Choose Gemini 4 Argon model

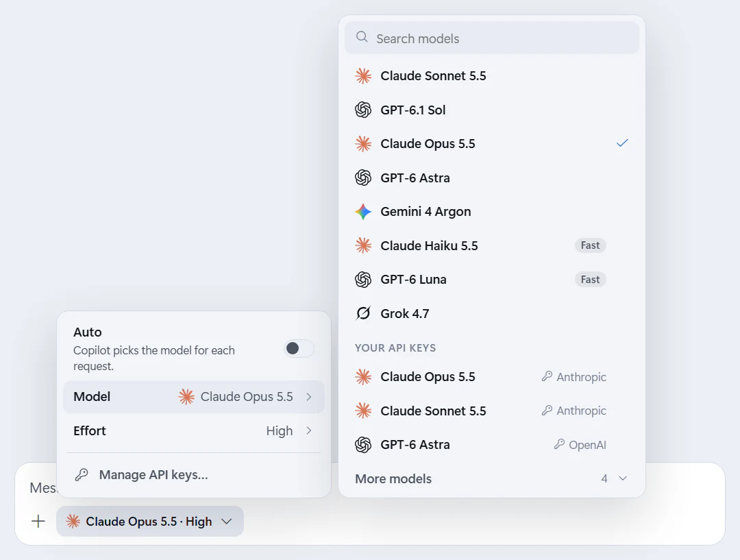click(492, 212)
